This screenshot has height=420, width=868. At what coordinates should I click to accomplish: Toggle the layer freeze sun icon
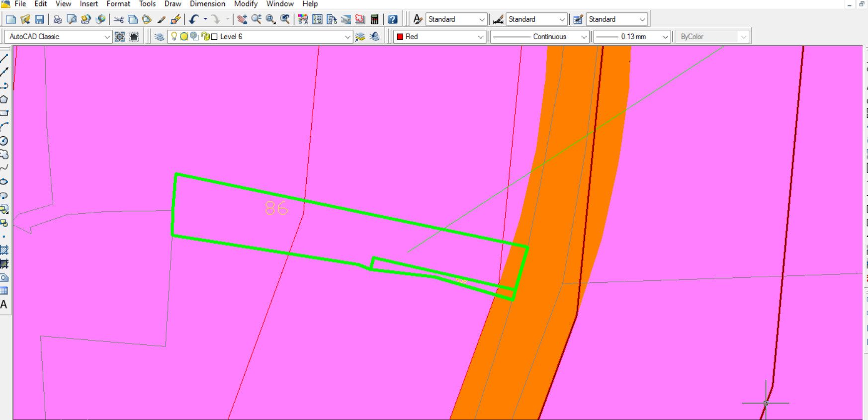(184, 36)
